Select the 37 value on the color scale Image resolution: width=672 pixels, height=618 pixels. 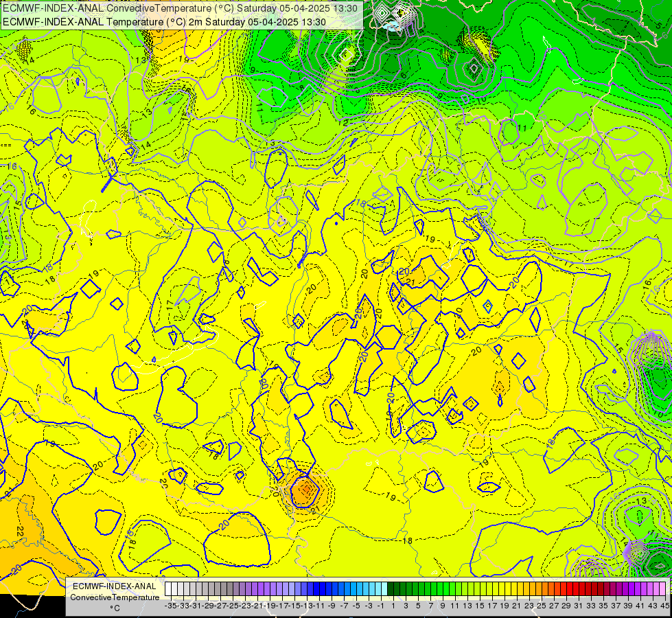click(616, 606)
